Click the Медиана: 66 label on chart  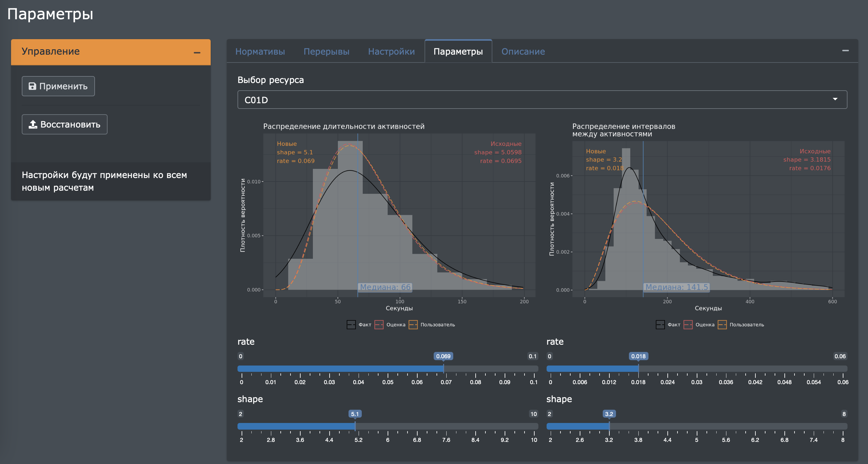385,287
